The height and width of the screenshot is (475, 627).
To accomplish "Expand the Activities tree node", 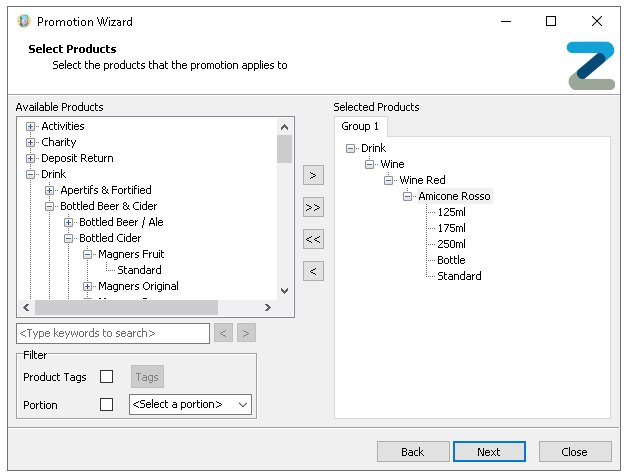I will [x=31, y=126].
